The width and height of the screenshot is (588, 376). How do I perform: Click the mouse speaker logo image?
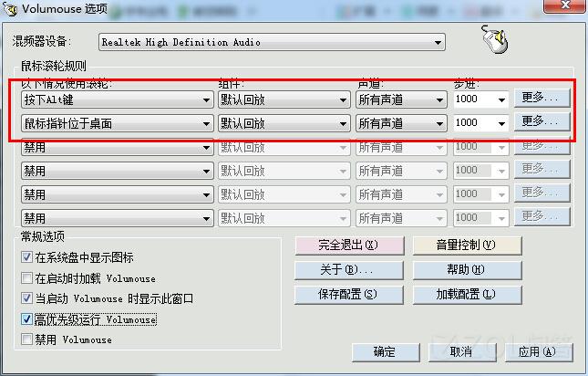[x=495, y=39]
